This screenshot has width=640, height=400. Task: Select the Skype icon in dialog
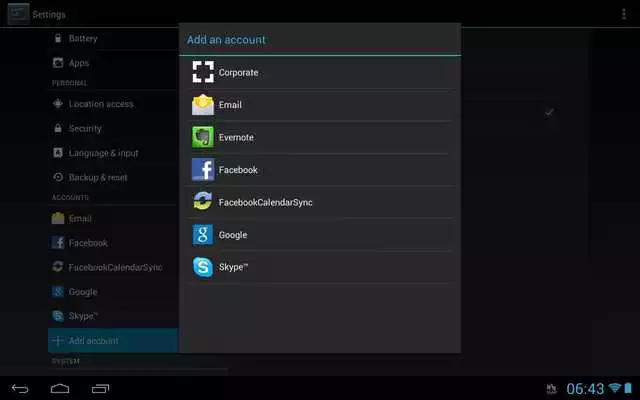click(203, 267)
